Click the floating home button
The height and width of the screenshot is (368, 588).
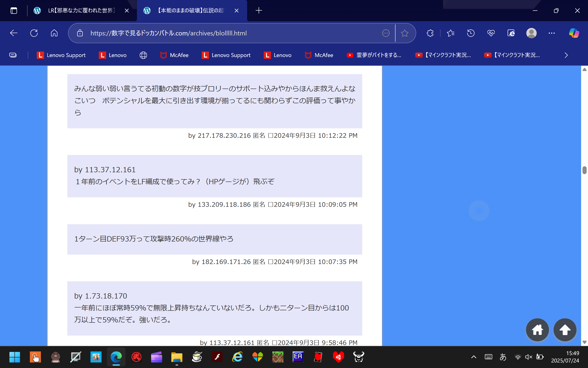click(537, 330)
